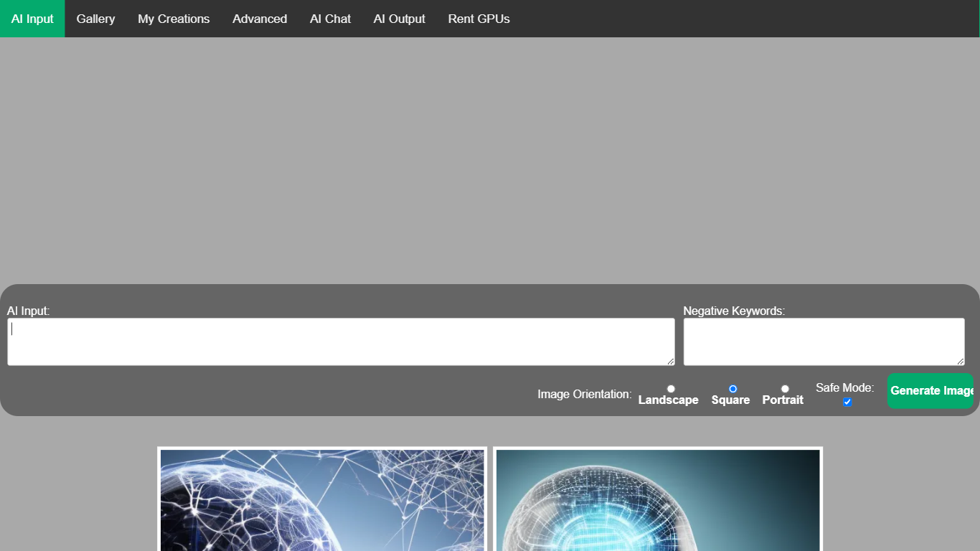Screen dimensions: 980x551
Task: Click the Image Orientation label
Action: [x=583, y=394]
